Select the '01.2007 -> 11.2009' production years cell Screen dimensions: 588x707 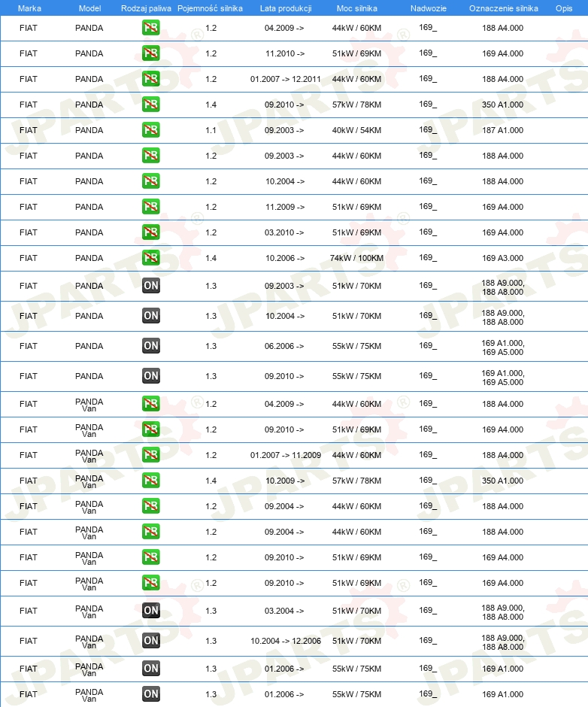click(286, 455)
